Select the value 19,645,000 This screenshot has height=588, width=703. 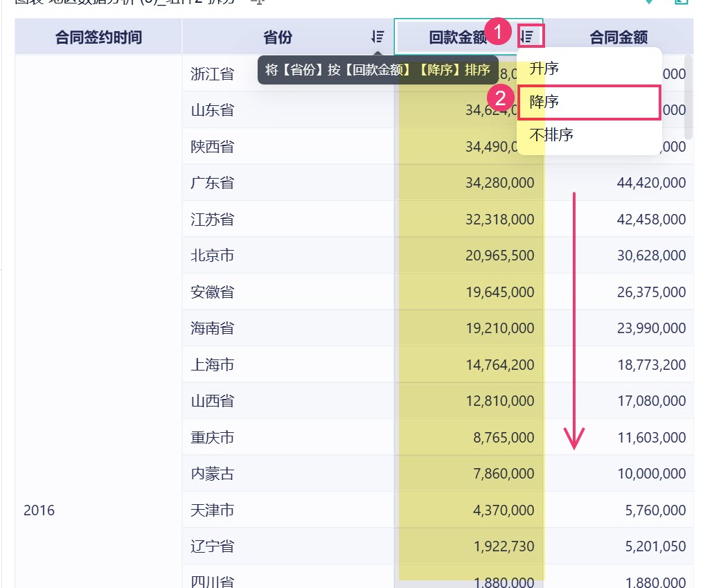(x=499, y=292)
